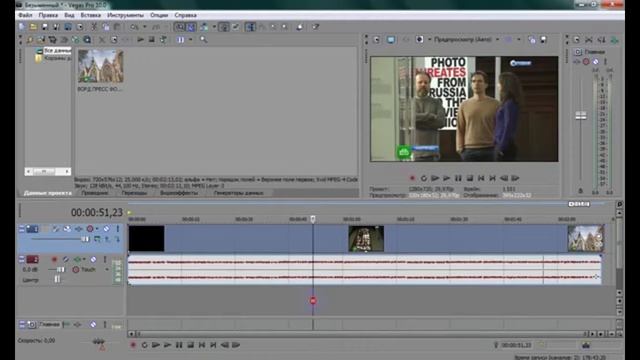640x360 pixels.
Task: Open Track FX on audio track 2
Action: pos(77,259)
